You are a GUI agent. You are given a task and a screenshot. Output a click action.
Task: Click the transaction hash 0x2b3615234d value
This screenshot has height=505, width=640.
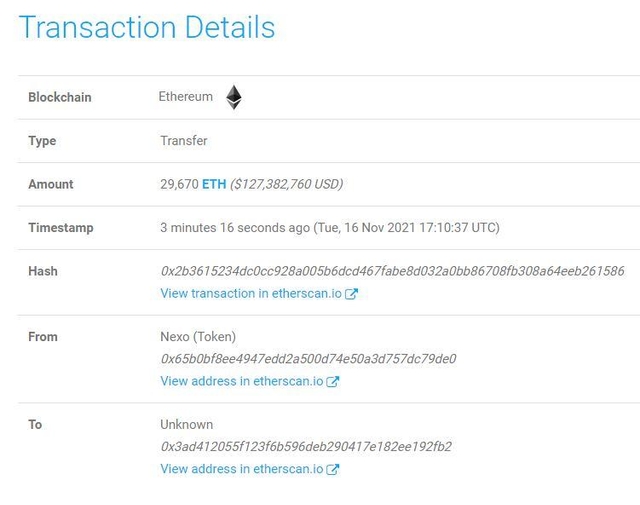pos(392,271)
